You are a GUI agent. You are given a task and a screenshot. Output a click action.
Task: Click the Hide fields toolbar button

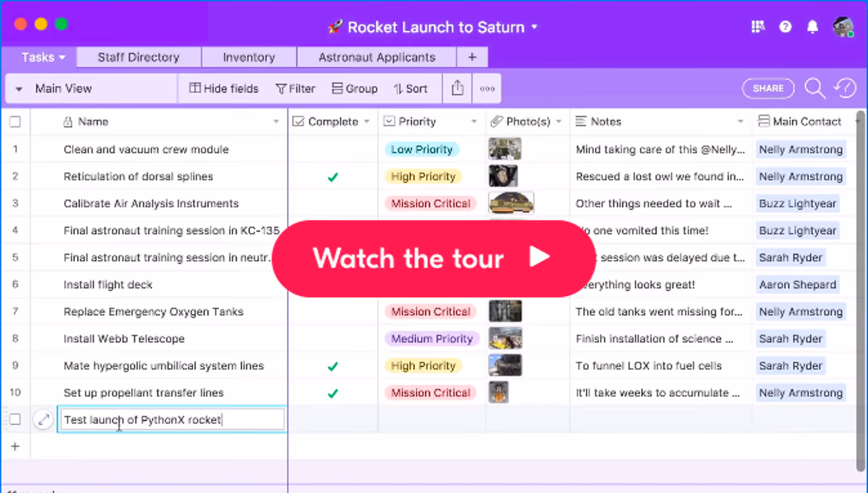224,88
